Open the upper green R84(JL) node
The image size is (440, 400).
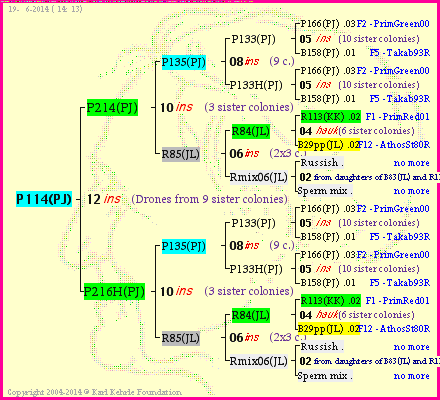coord(251,131)
